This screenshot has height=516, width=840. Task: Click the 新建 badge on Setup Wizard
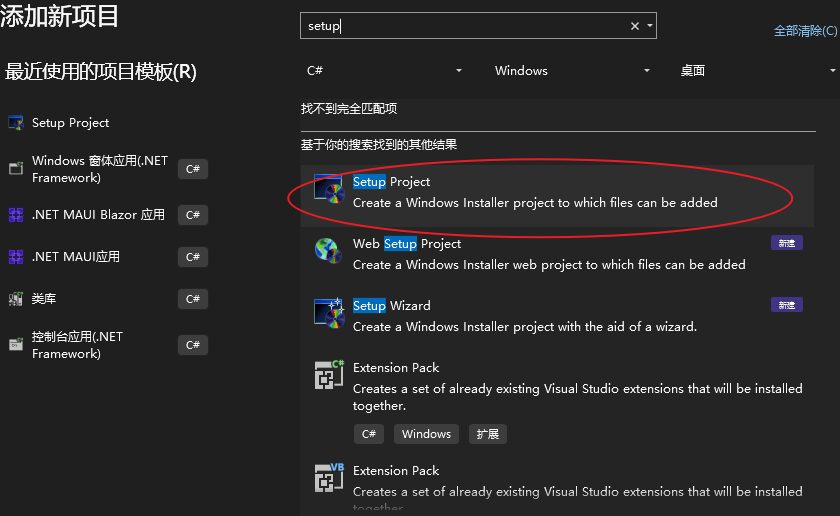click(x=786, y=305)
